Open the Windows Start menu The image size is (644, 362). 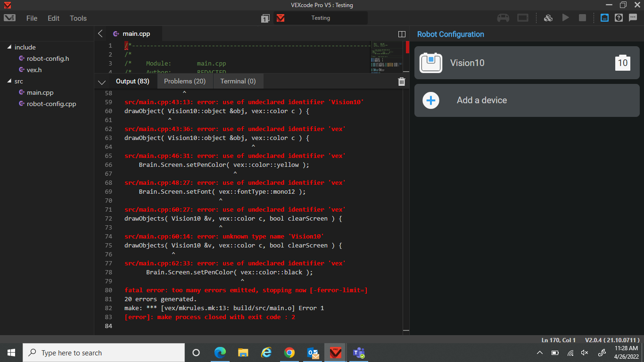tap(11, 353)
